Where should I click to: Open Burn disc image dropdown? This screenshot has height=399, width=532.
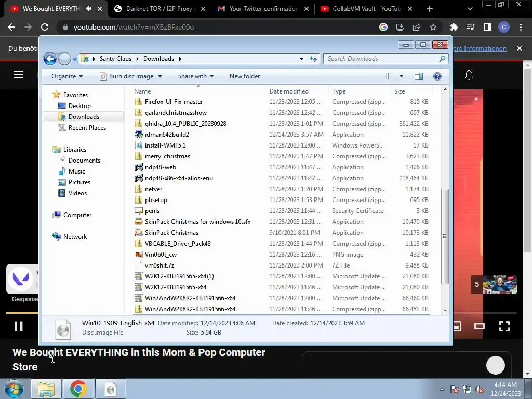coord(160,77)
